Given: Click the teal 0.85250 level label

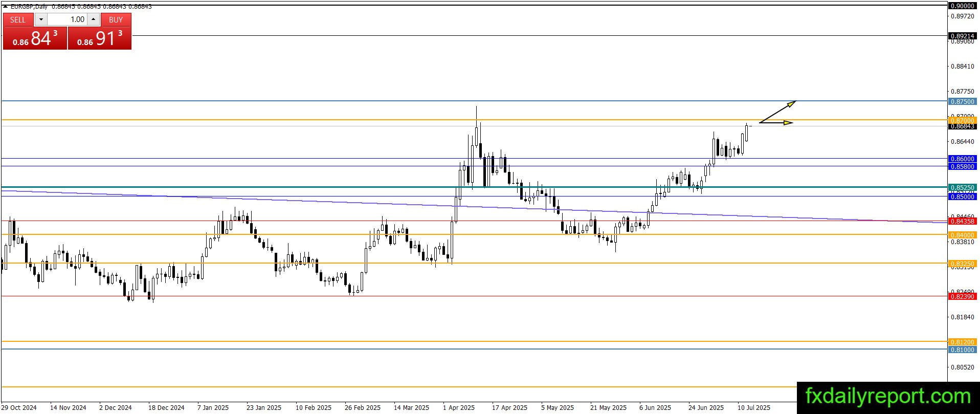Looking at the screenshot, I should coord(962,188).
